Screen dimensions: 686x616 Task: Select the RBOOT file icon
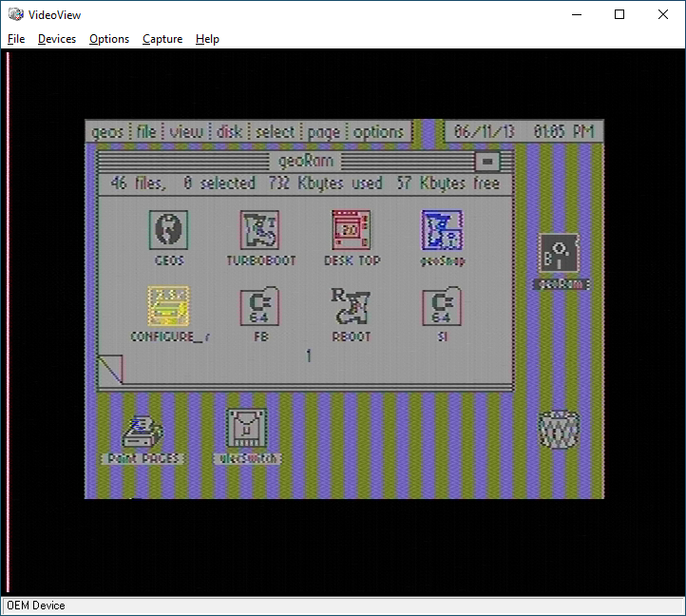351,305
